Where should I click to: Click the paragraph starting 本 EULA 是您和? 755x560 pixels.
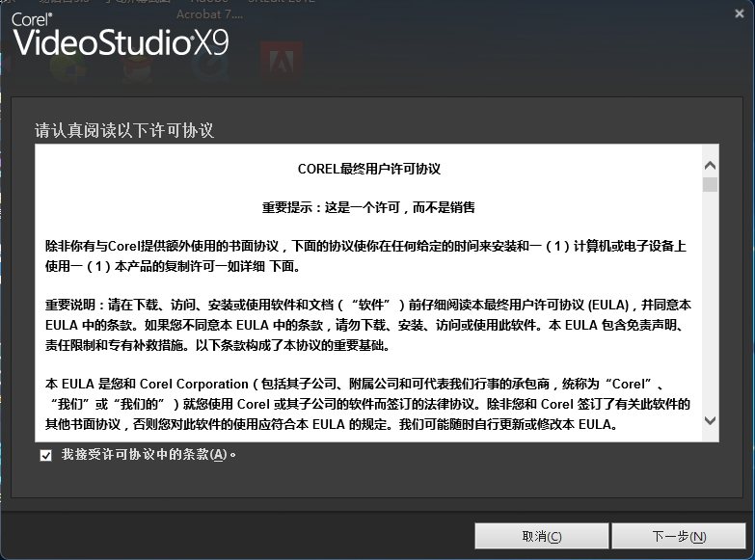pos(368,404)
